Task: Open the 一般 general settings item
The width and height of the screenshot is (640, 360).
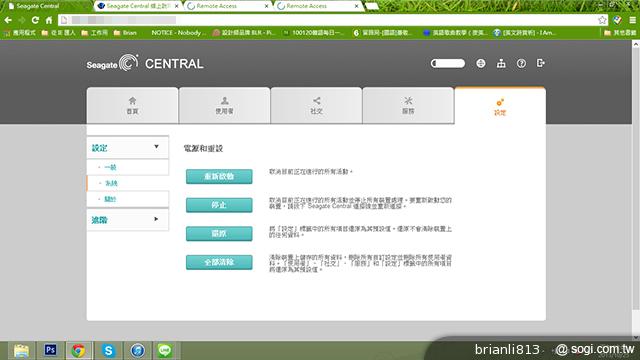Action: tap(110, 167)
